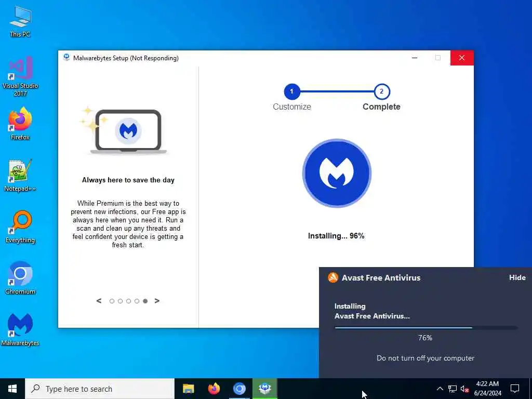Open the This PC desktop icon
Image resolution: width=532 pixels, height=399 pixels.
(x=20, y=21)
